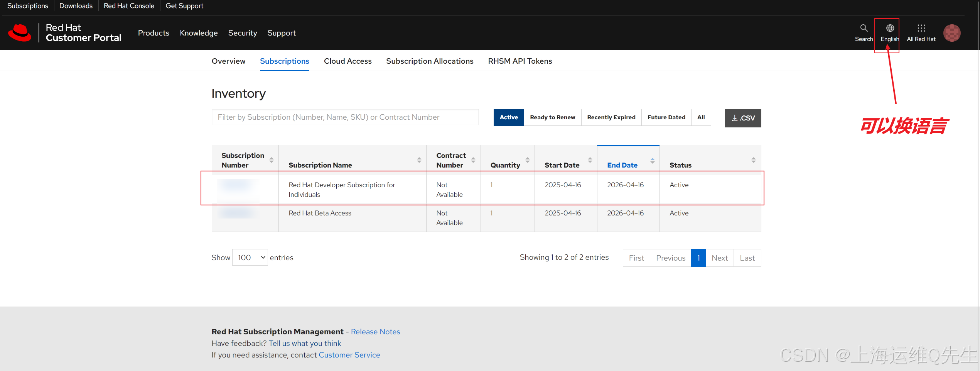The width and height of the screenshot is (980, 371).
Task: Click the Showing 1 to 2 of 2 entries text
Action: point(564,257)
